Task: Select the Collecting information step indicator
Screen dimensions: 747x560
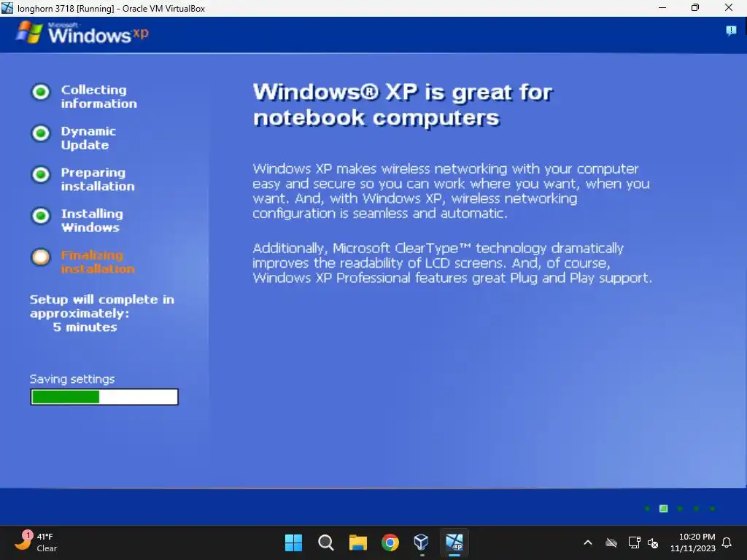Action: (x=41, y=91)
